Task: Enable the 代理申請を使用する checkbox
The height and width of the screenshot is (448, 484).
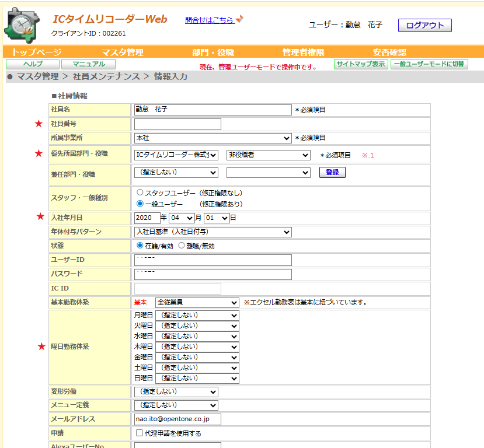Action: [x=139, y=433]
